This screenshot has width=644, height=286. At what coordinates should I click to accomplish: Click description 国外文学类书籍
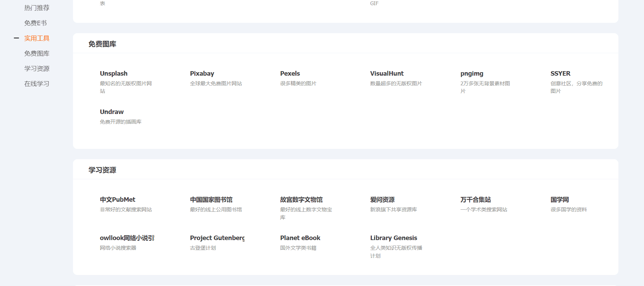tap(298, 248)
